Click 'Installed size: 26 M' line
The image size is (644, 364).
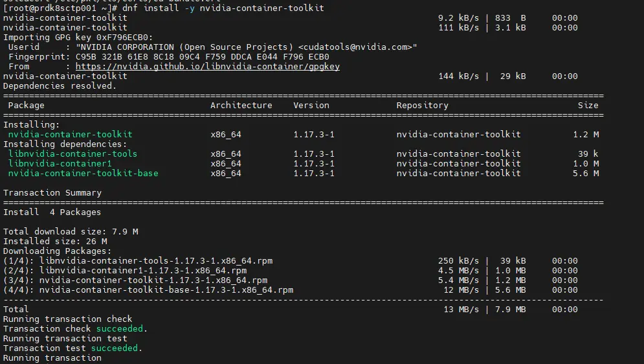pos(55,242)
